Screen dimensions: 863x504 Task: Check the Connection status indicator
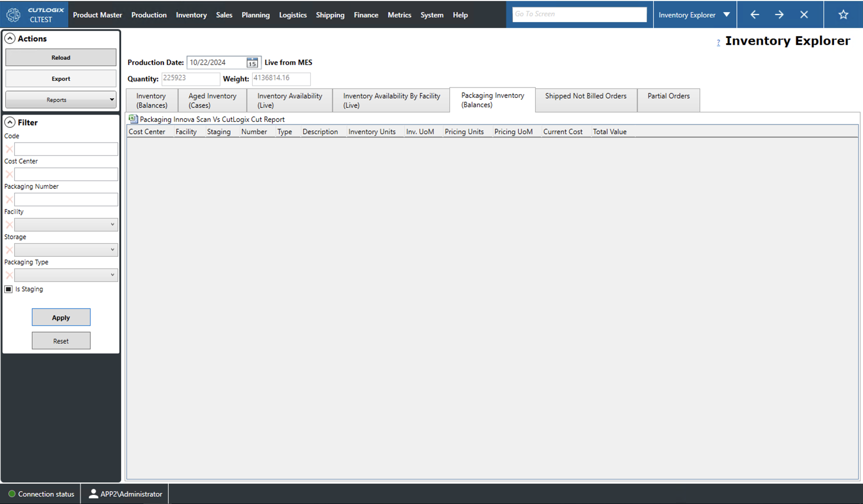[12, 494]
